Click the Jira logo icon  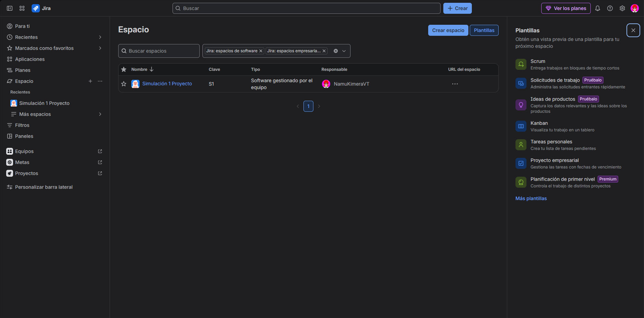pos(36,8)
